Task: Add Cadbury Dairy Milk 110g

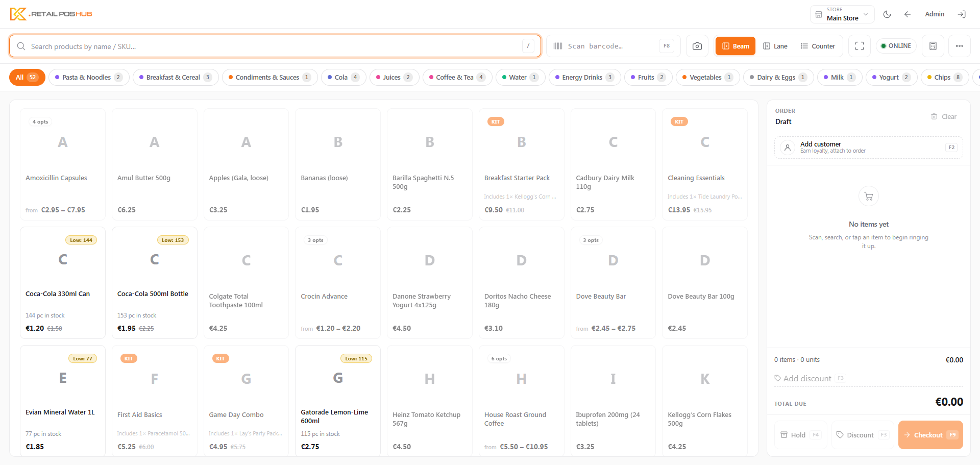Action: click(613, 164)
